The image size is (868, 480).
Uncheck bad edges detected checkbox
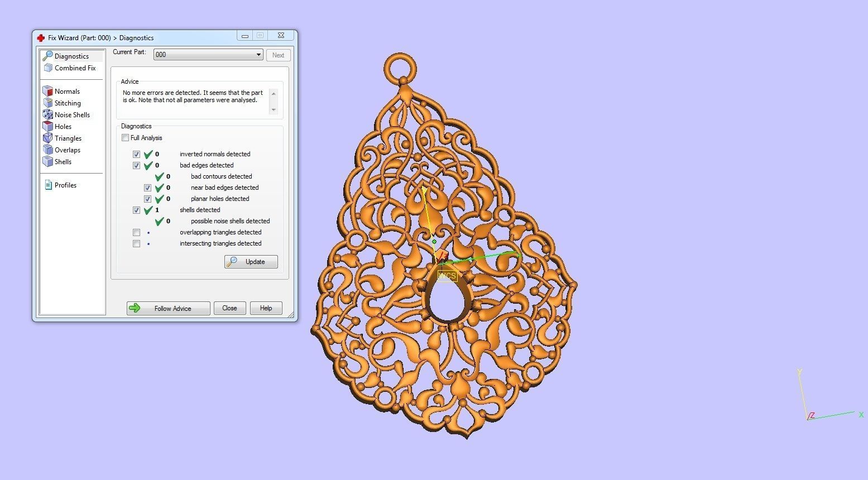point(136,165)
